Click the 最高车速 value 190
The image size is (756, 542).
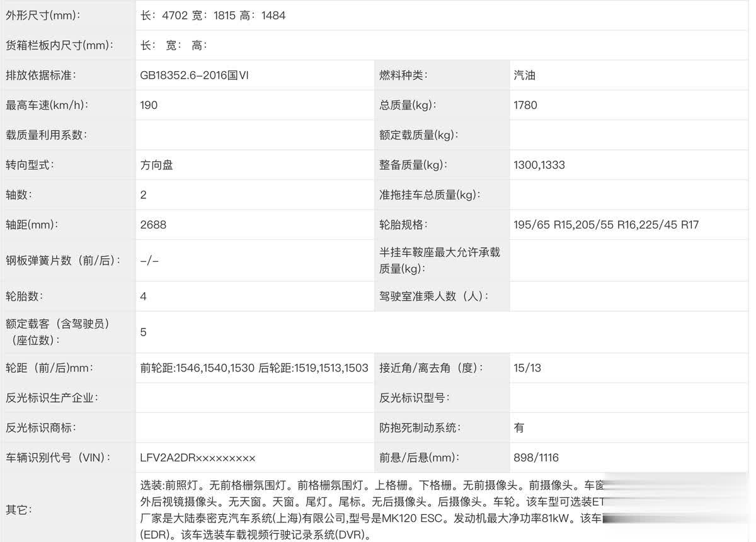point(149,105)
